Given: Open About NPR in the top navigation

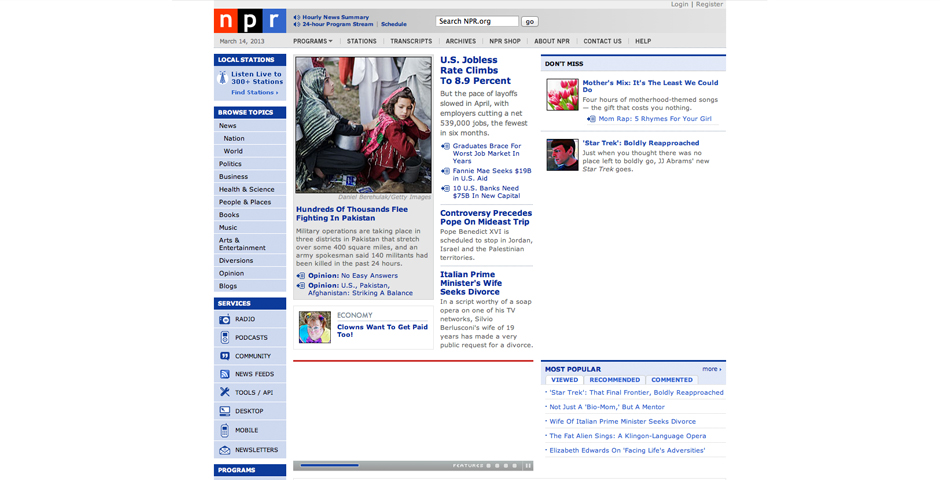Looking at the screenshot, I should (x=552, y=41).
